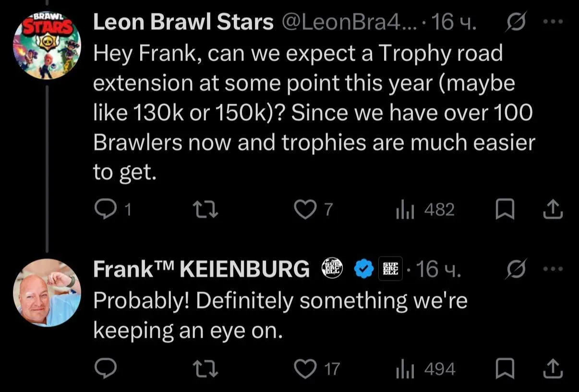This screenshot has width=579, height=392.
Task: Bookmark Frank KEIENBURG's reply
Action: [504, 368]
